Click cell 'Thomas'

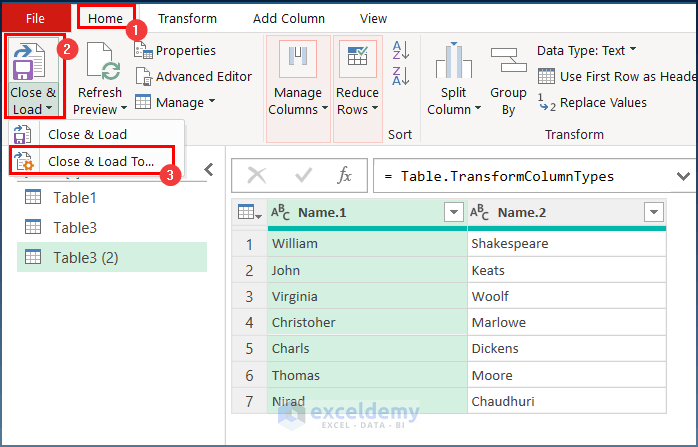click(x=367, y=375)
